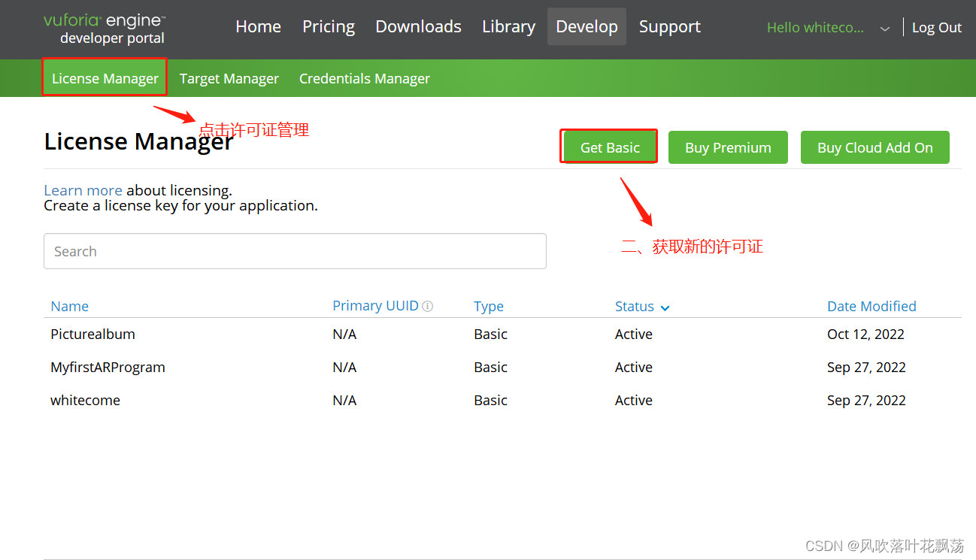
Task: Select the Develop menu item
Action: tap(587, 26)
